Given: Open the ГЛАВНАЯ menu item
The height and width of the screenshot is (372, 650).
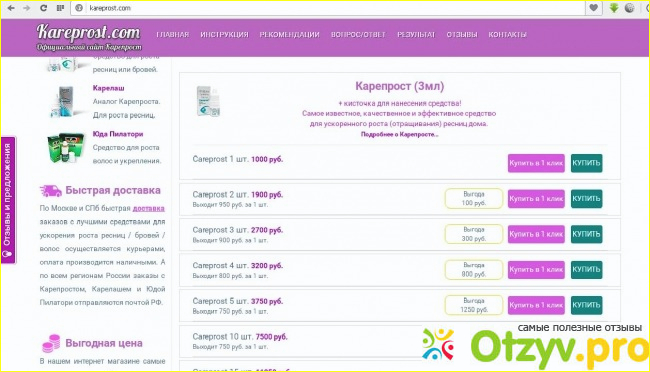Looking at the screenshot, I should pos(172,34).
